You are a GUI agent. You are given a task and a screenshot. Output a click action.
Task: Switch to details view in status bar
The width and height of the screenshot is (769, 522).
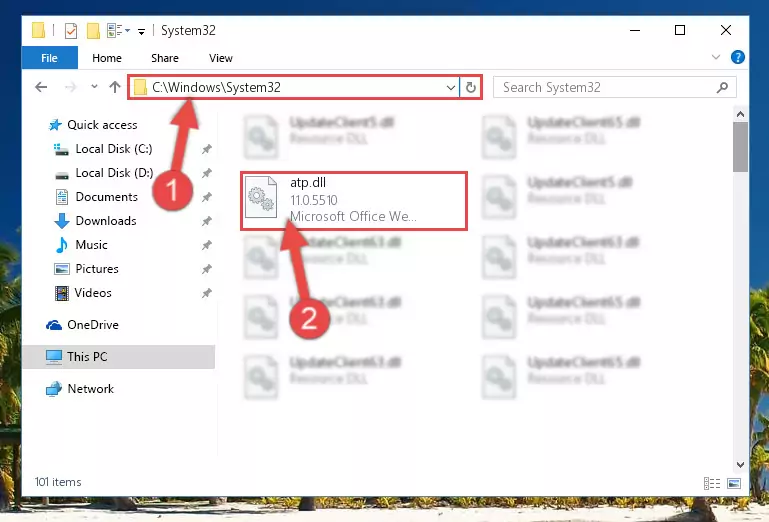712,484
